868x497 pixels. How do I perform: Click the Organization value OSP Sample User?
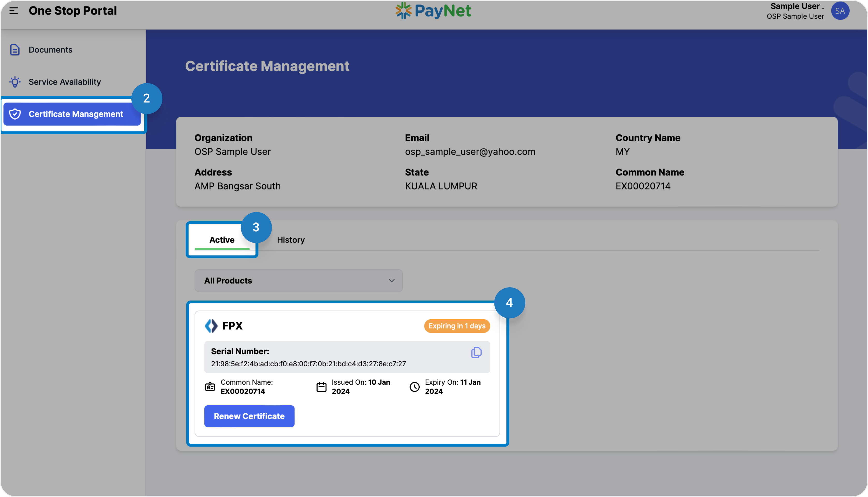tap(233, 151)
